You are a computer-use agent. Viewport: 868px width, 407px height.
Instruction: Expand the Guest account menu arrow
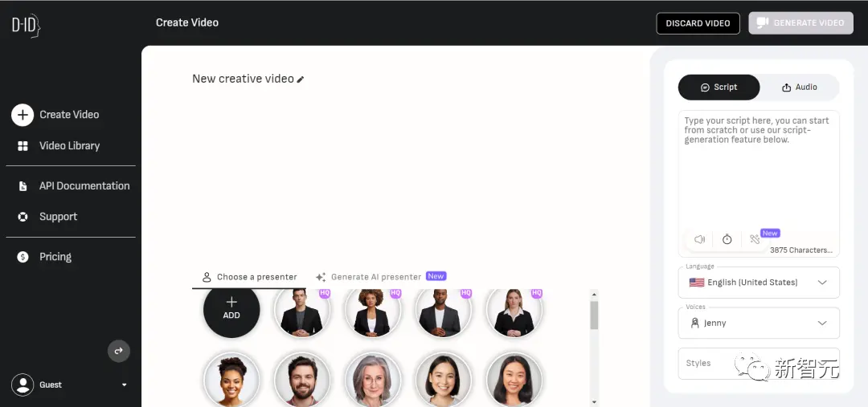[124, 385]
